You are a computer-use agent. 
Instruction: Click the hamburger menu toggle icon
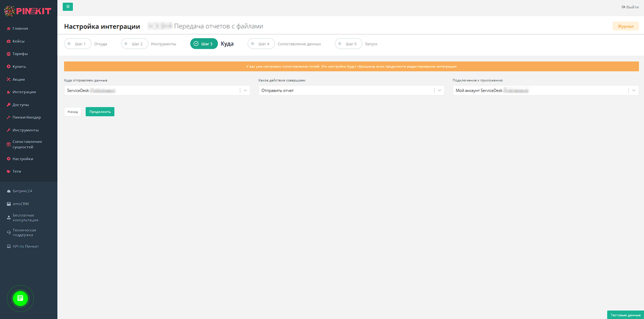click(x=68, y=6)
